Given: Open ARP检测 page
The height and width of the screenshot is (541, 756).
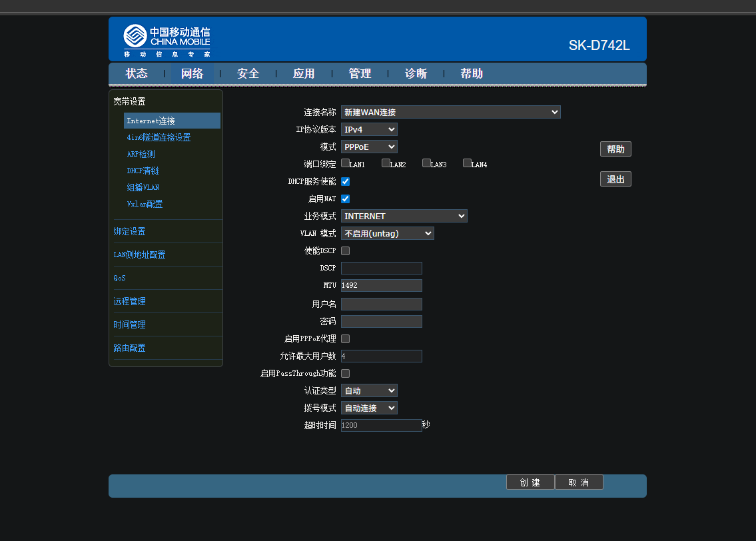Looking at the screenshot, I should pyautogui.click(x=141, y=155).
